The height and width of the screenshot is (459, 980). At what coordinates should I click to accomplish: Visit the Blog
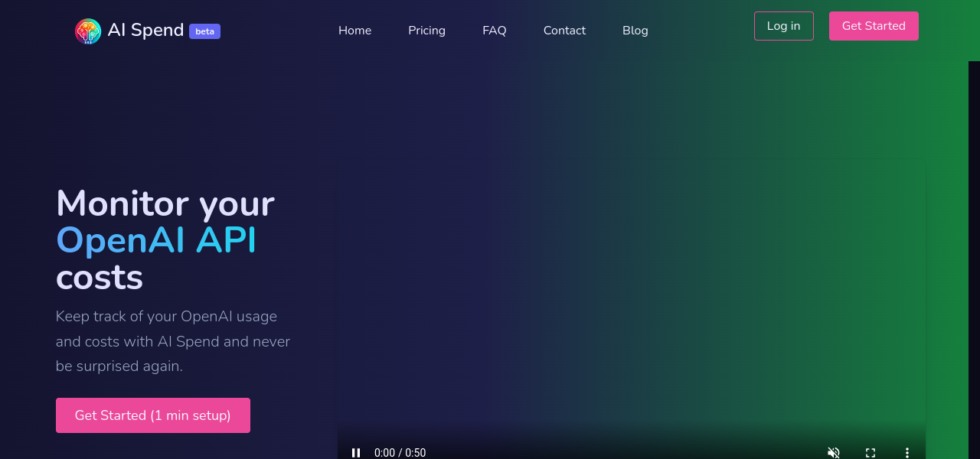[635, 31]
